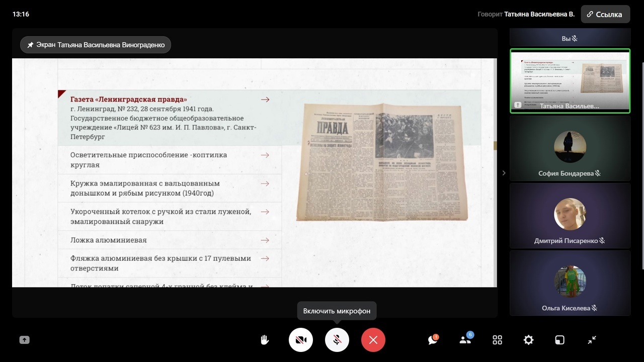Copy the meeting link via Ссылка button
The image size is (644, 362).
(x=605, y=14)
